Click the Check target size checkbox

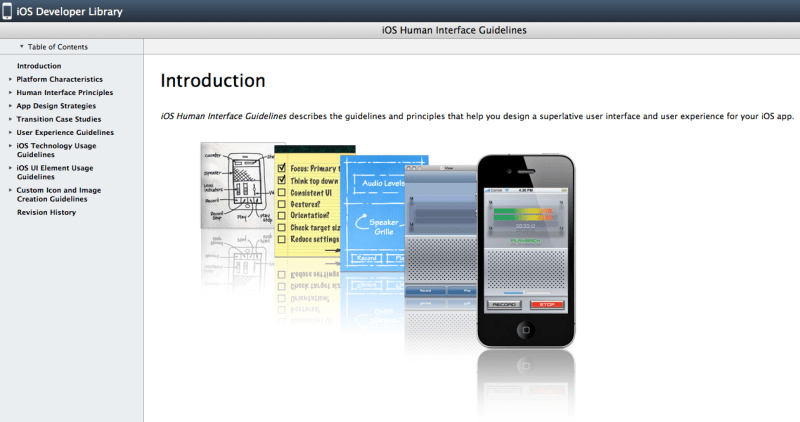pyautogui.click(x=281, y=228)
